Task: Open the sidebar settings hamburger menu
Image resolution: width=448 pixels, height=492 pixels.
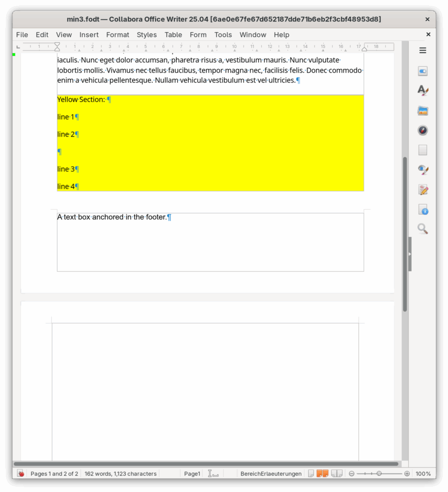Action: pos(423,50)
